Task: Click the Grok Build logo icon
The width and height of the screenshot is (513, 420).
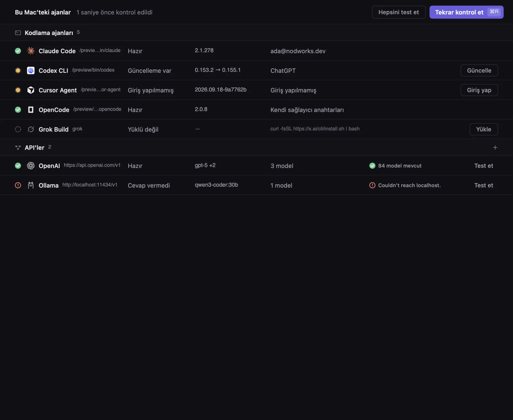Action: tap(31, 129)
